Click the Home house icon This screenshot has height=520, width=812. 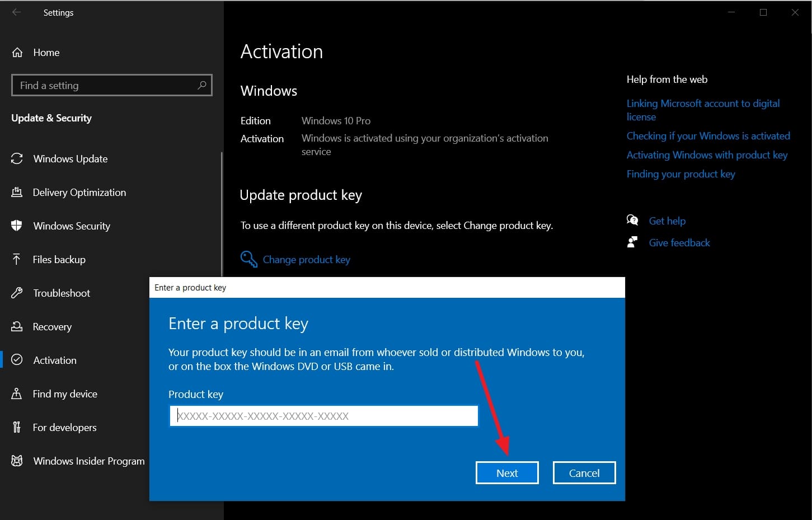click(17, 53)
